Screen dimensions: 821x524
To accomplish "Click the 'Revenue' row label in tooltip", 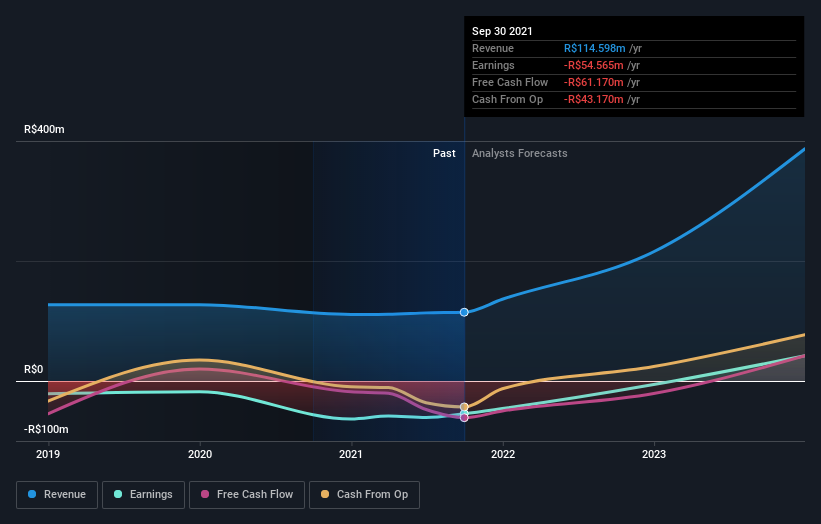I will (493, 48).
